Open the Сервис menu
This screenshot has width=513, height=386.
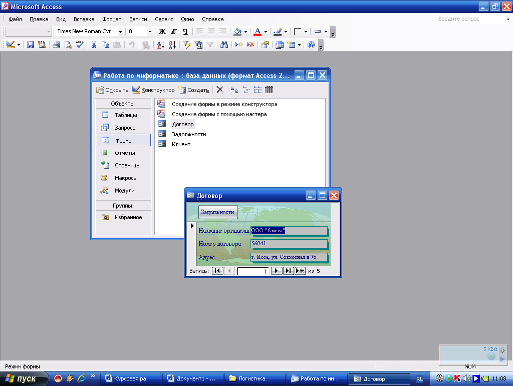[164, 19]
